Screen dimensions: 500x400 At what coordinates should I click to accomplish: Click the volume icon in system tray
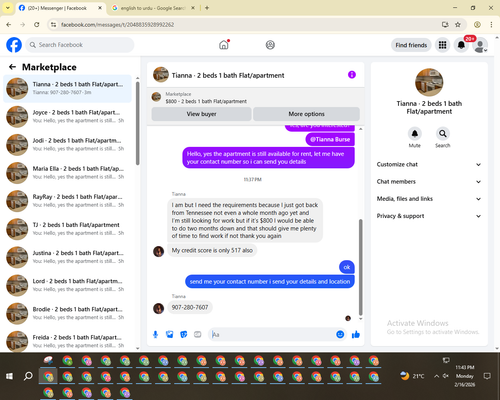pyautogui.click(x=446, y=376)
